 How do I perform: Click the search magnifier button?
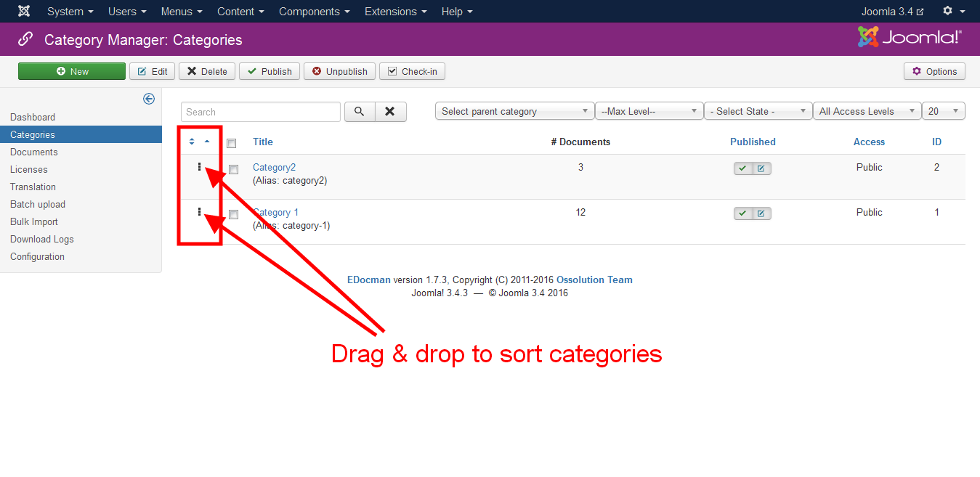[x=359, y=112]
